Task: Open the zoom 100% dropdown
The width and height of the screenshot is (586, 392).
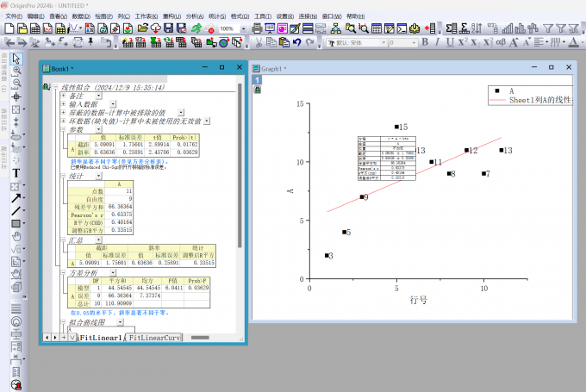Action: coord(243,28)
